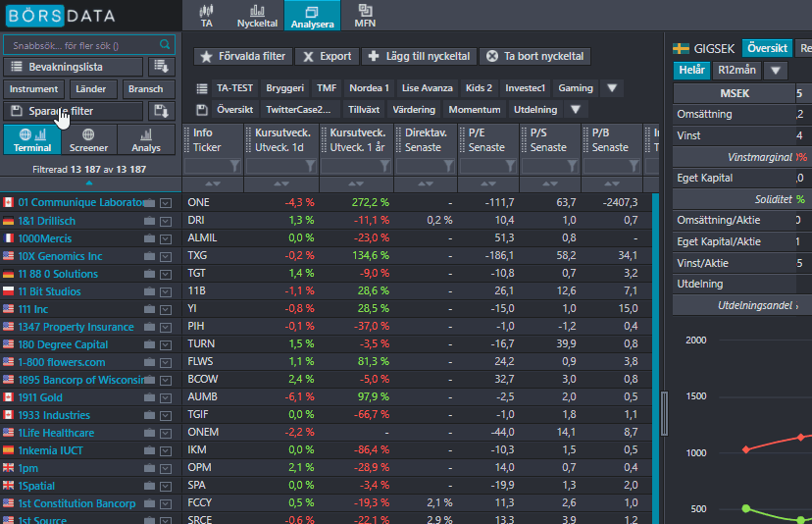The image size is (812, 524).
Task: Click Ta bort nyckeltal
Action: coord(534,57)
